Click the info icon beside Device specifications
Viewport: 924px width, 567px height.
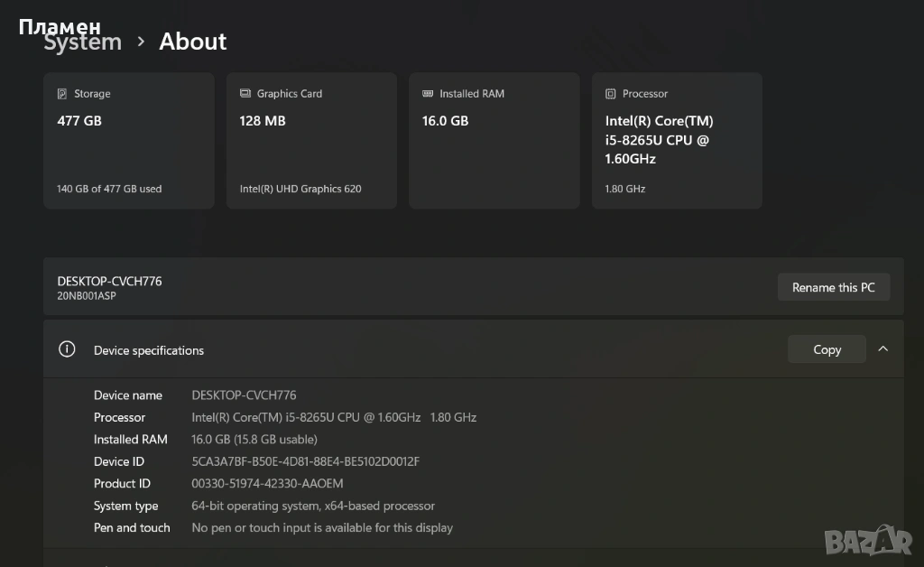pos(67,349)
